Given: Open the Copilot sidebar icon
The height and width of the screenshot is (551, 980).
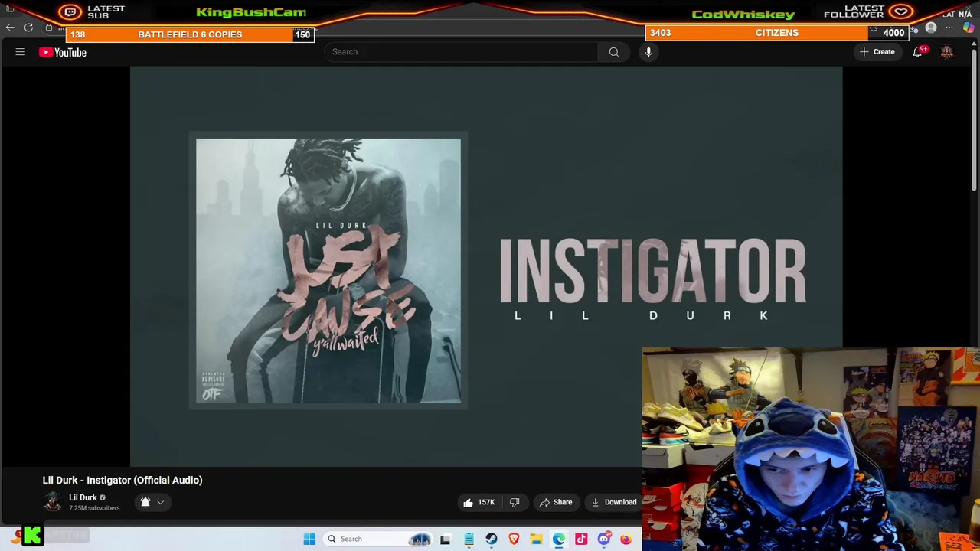Looking at the screenshot, I should (x=969, y=28).
